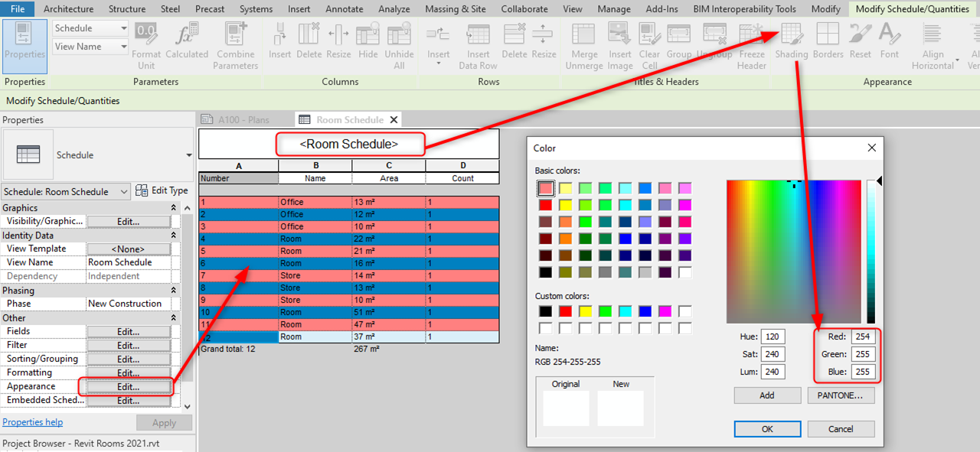Click the Red value input field
This screenshot has width=980, height=452.
click(862, 337)
